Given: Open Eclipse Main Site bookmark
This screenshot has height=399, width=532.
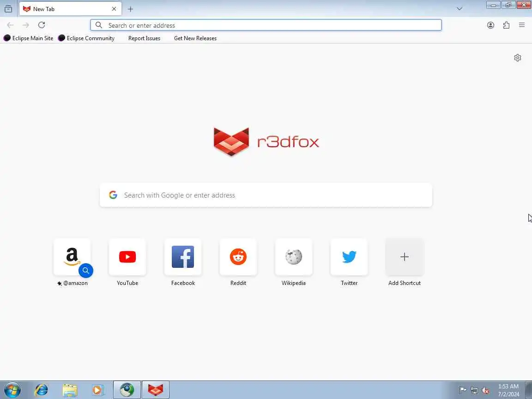Looking at the screenshot, I should point(29,38).
